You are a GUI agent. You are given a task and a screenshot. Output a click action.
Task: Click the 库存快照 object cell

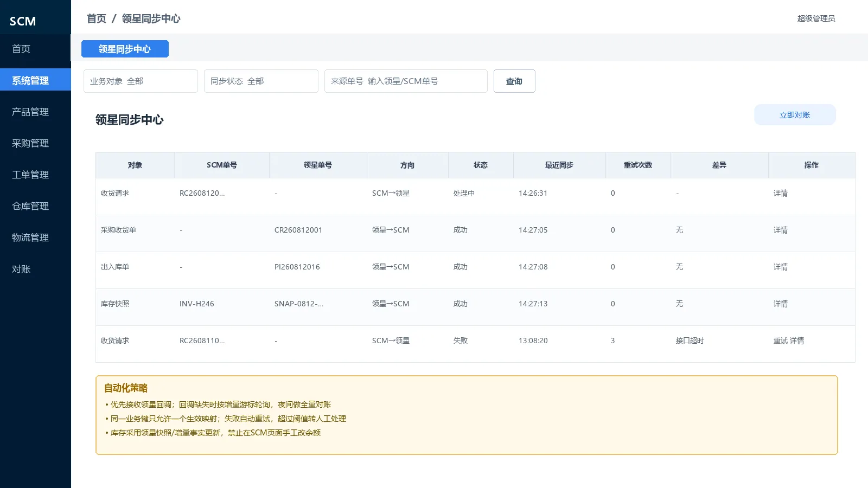pos(115,304)
